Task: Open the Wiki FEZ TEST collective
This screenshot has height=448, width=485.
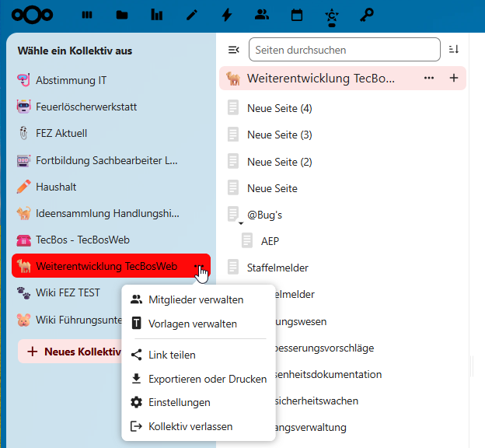Action: click(x=67, y=292)
